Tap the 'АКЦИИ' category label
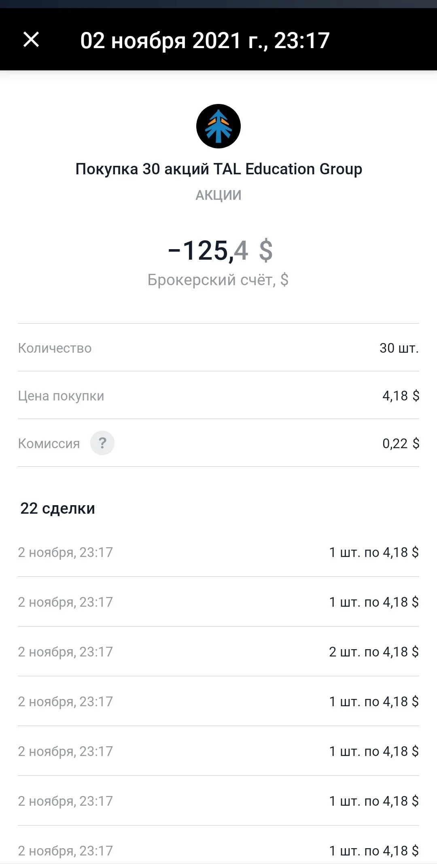Screen dimensions: 437x868 point(218,195)
